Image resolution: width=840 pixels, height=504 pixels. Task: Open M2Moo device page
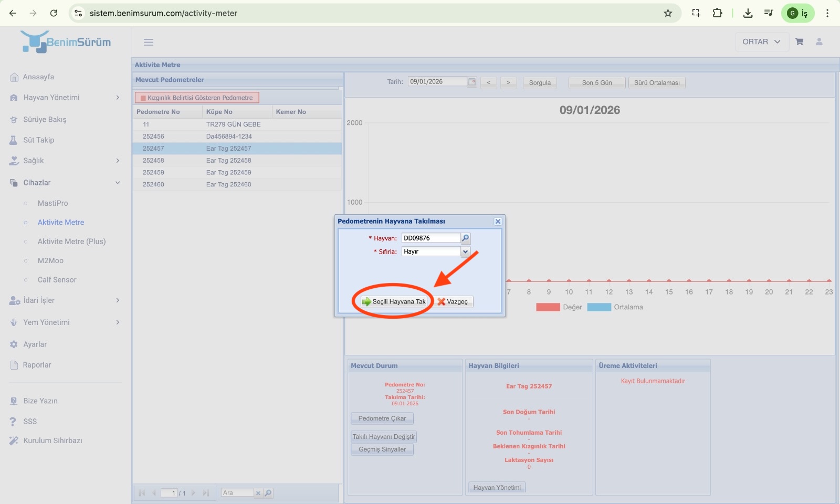50,261
